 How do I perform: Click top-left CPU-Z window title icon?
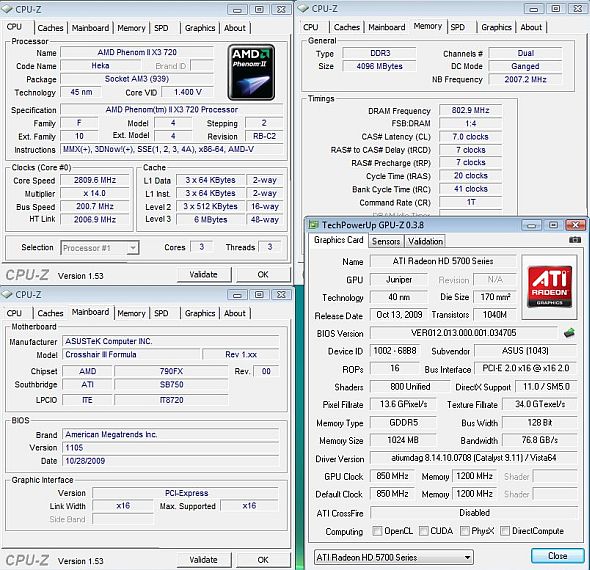[x=7, y=9]
